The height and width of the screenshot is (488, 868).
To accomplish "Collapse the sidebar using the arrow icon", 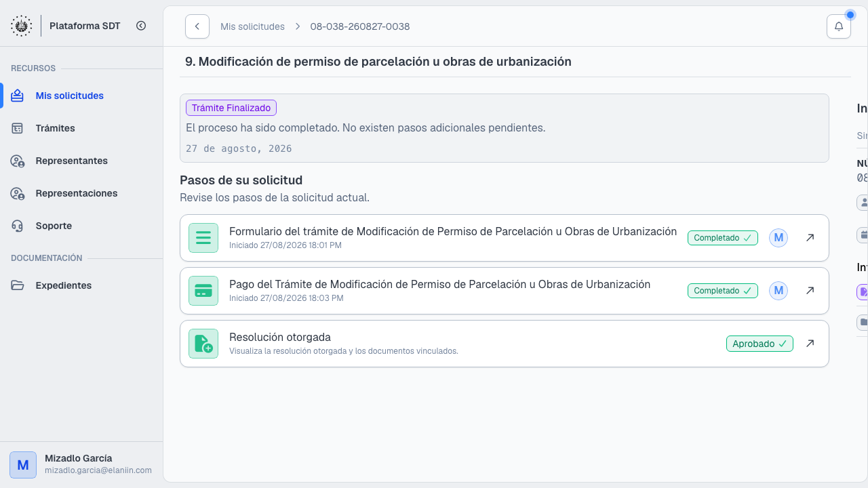I will (x=141, y=26).
